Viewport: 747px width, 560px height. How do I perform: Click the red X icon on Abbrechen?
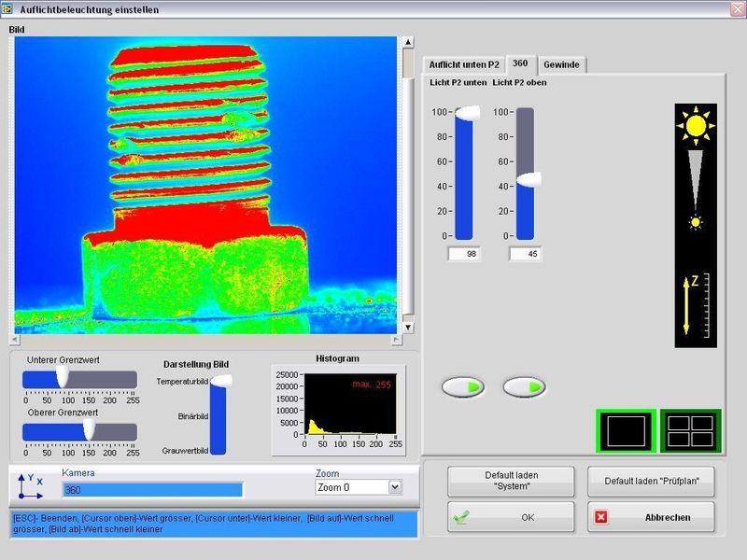click(601, 517)
